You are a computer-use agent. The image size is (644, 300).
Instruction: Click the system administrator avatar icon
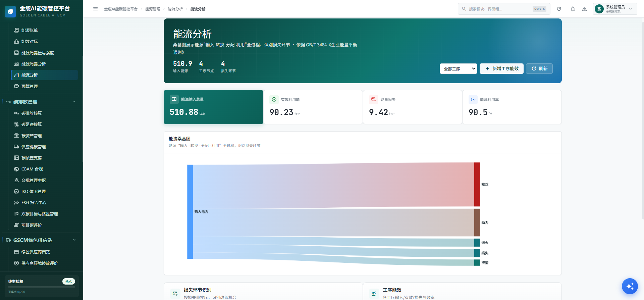[599, 9]
